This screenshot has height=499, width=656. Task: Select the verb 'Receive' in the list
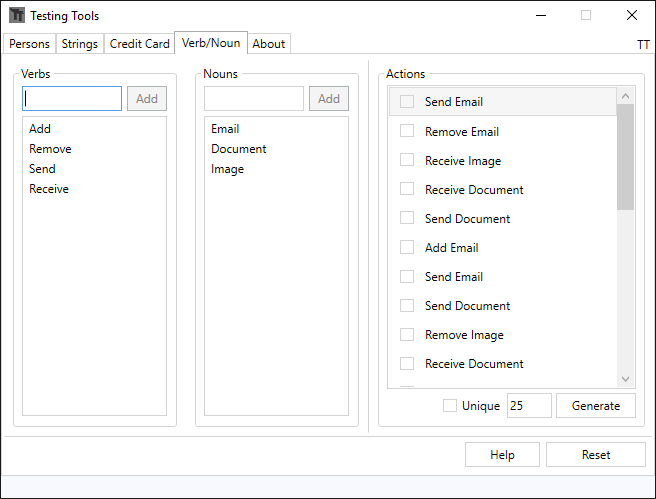click(49, 189)
